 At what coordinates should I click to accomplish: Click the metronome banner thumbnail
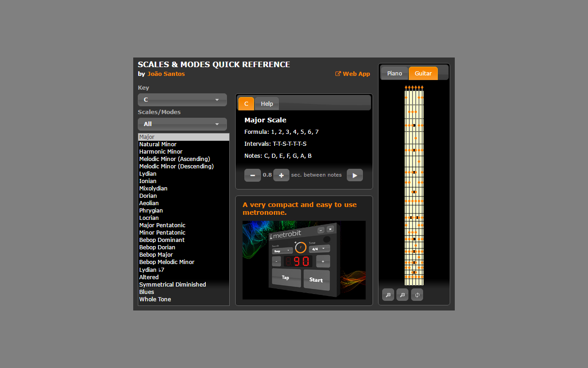(x=304, y=260)
